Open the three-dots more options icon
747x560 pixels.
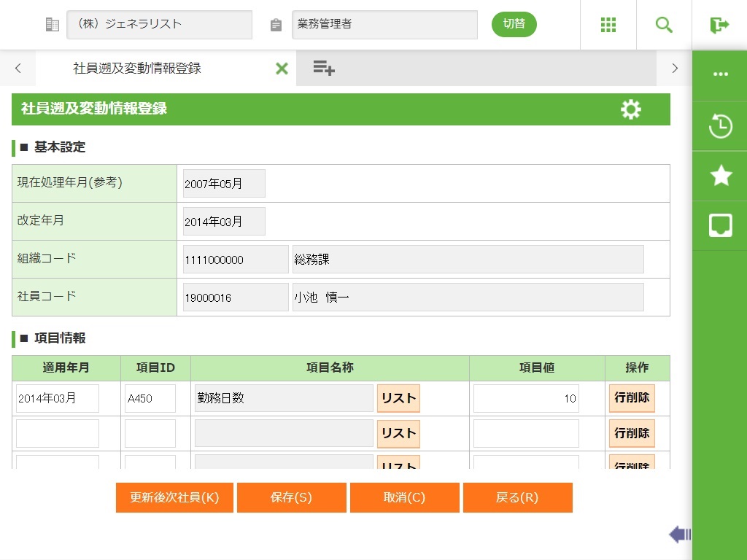pyautogui.click(x=720, y=74)
